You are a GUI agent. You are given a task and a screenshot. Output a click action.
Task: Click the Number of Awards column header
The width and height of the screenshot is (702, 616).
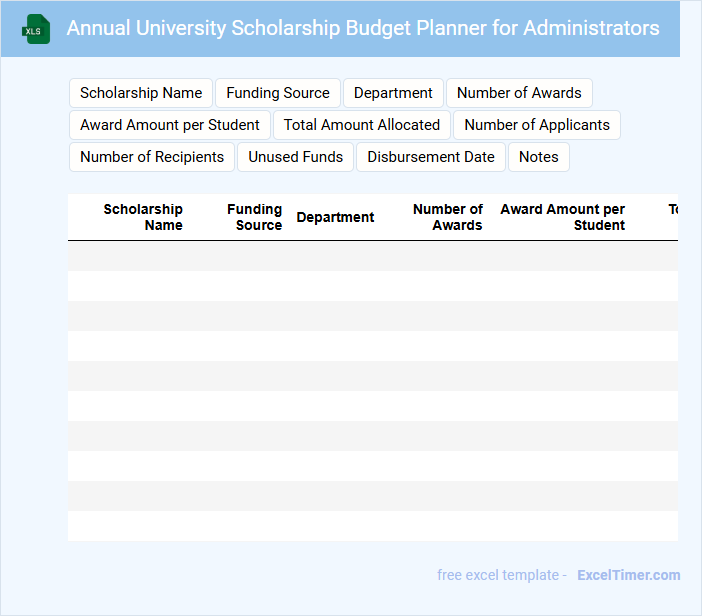pos(448,217)
